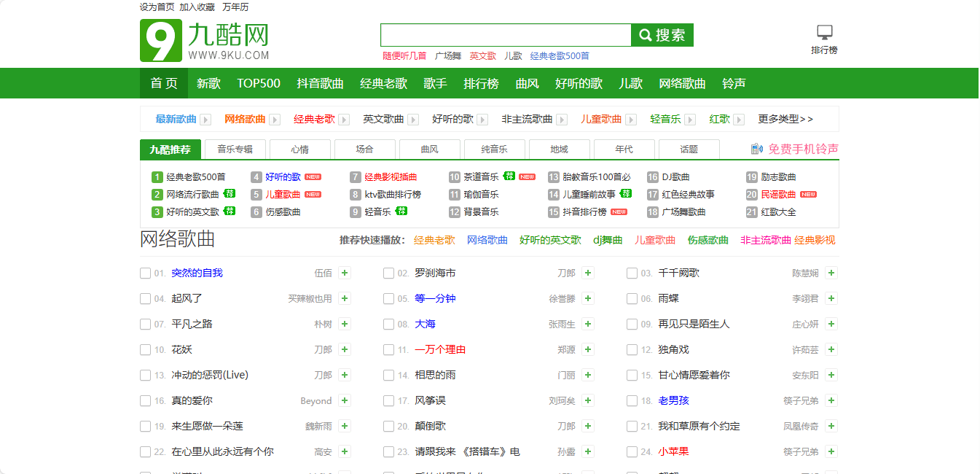This screenshot has height=474, width=980.
Task: Click the arrow beside 红歌
Action: pos(738,119)
